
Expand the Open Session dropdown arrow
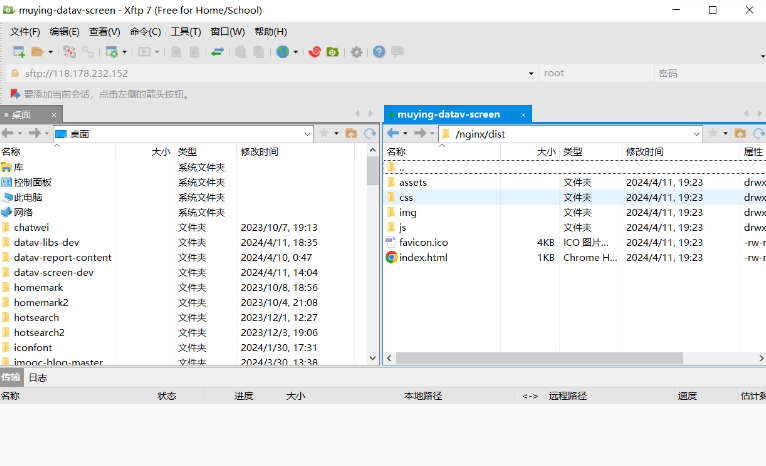click(x=50, y=52)
